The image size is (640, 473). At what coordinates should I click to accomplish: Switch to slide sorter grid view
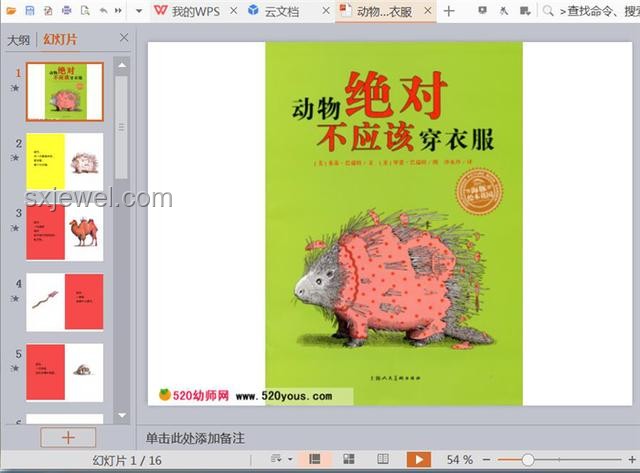click(x=349, y=459)
